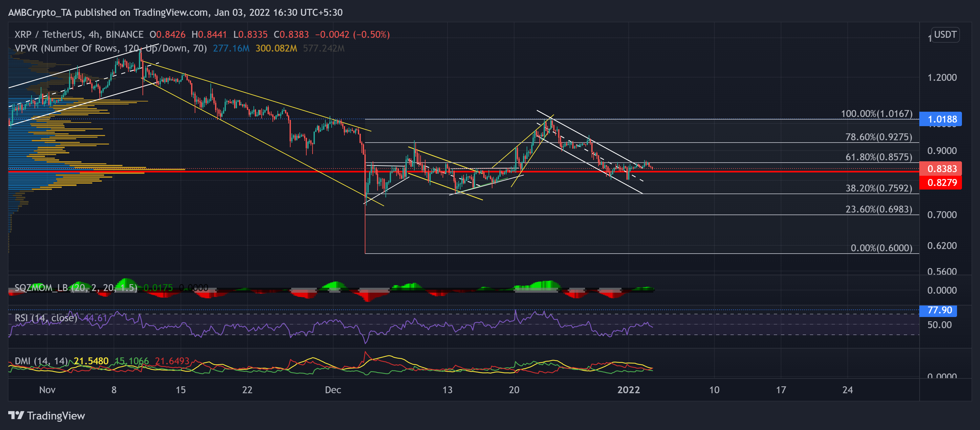Screen dimensions: 980x430
Task: Click the AMBCrypto_TA published header text
Action: (x=175, y=12)
